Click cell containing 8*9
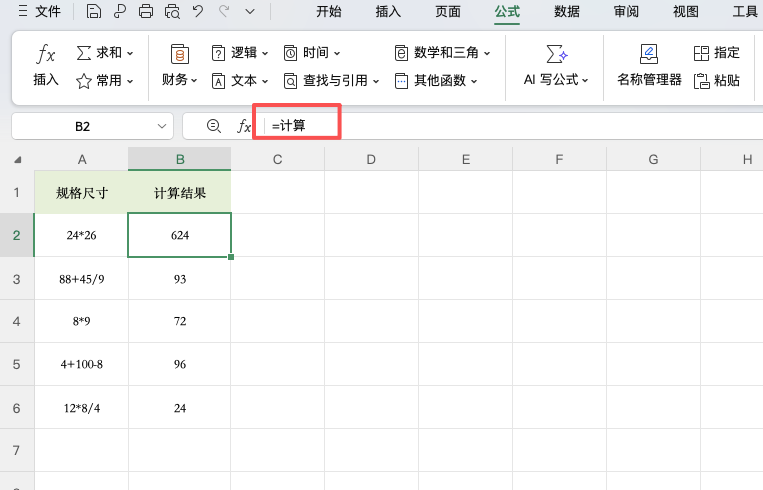Image resolution: width=763 pixels, height=490 pixels. (82, 321)
